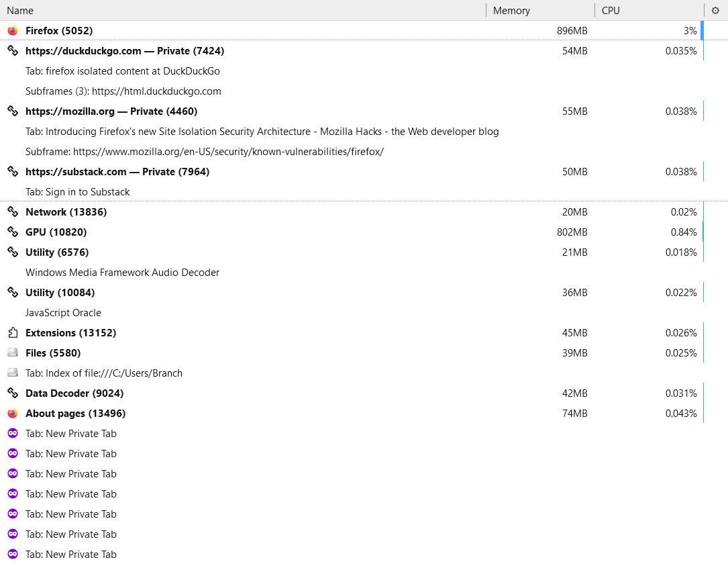Viewport: 728px width, 568px height.
Task: Click 'Tab: Index of file:///C:/Users/Branch' text
Action: pyautogui.click(x=104, y=373)
